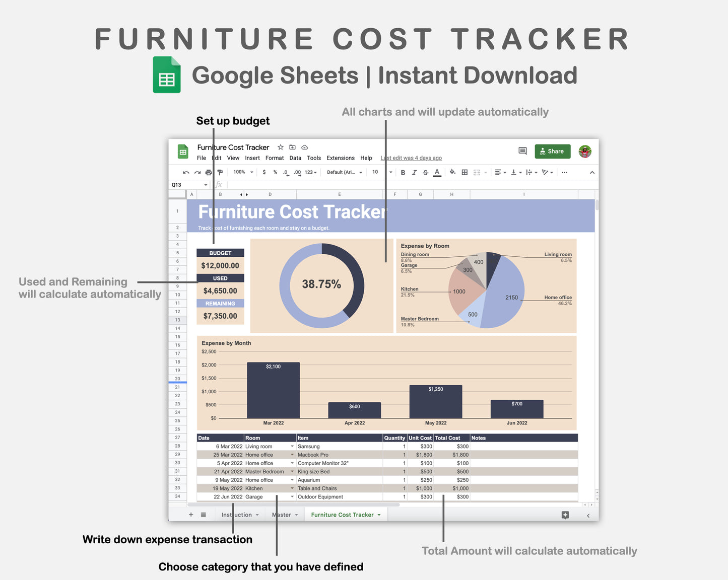Screen dimensions: 728x580
Task: Open the Format menu
Action: pos(275,158)
